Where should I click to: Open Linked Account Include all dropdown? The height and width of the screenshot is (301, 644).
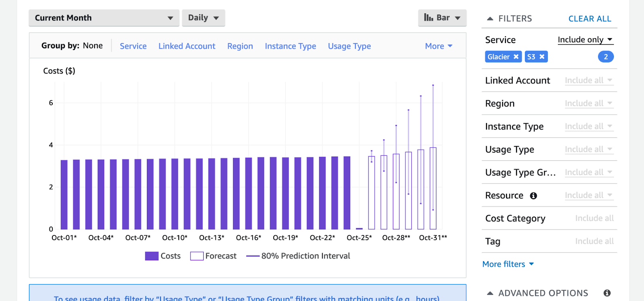point(588,80)
